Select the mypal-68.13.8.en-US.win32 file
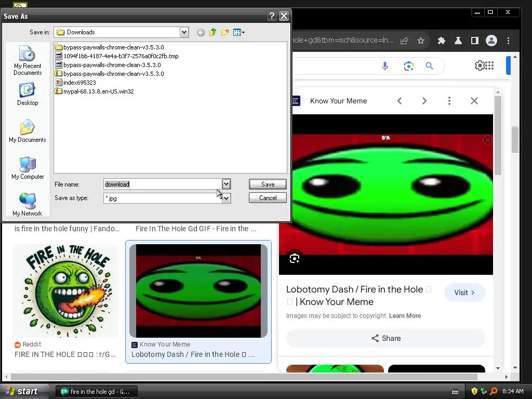Screen dimensions: 532x399 95,91
